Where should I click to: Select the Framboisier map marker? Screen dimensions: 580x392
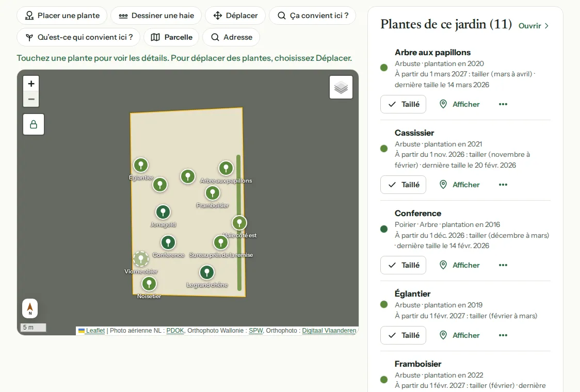click(x=213, y=193)
